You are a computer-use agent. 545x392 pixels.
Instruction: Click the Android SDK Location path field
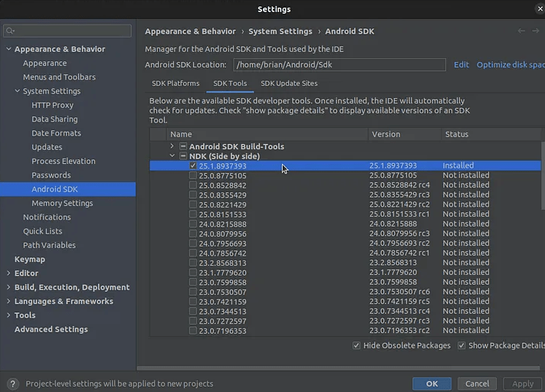point(340,64)
